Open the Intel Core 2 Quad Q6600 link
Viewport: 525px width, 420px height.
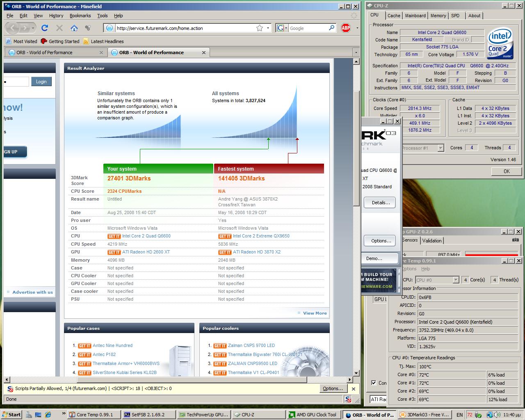point(146,236)
